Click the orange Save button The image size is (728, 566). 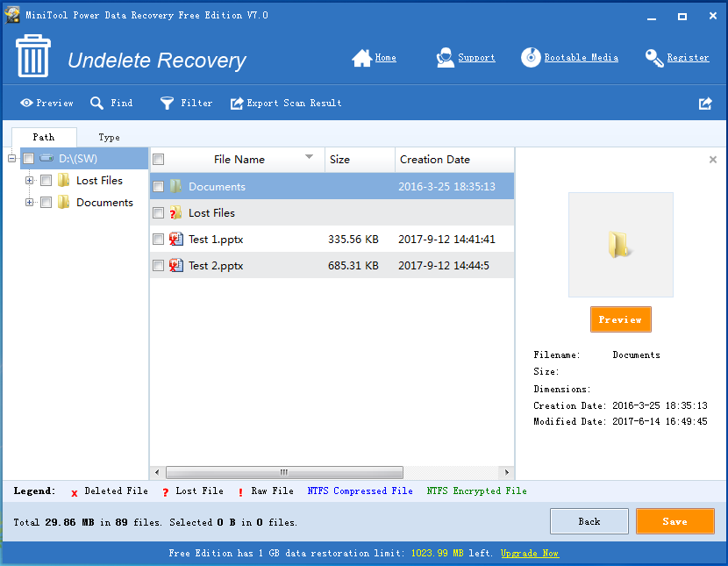pyautogui.click(x=674, y=521)
